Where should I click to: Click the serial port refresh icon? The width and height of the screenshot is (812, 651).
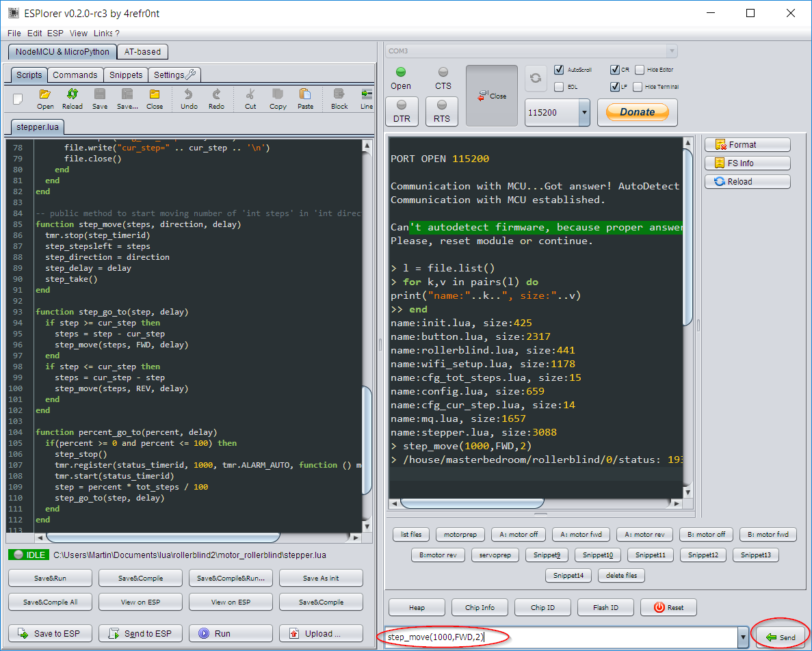click(x=536, y=79)
